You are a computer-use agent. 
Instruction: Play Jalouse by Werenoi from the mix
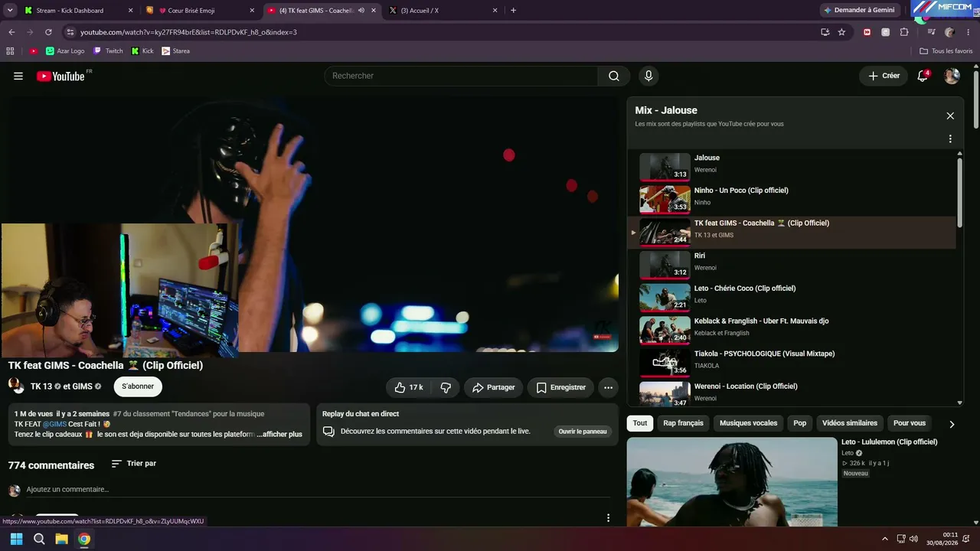tap(792, 167)
